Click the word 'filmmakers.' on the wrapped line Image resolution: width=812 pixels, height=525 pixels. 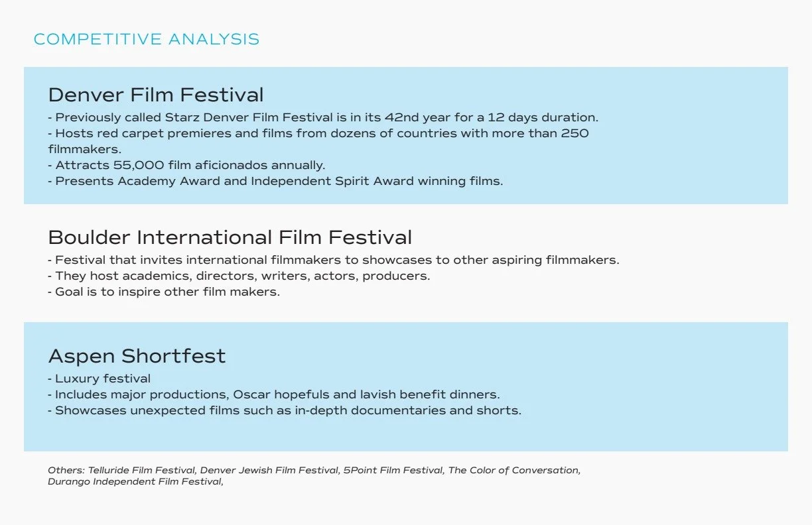[x=85, y=149]
